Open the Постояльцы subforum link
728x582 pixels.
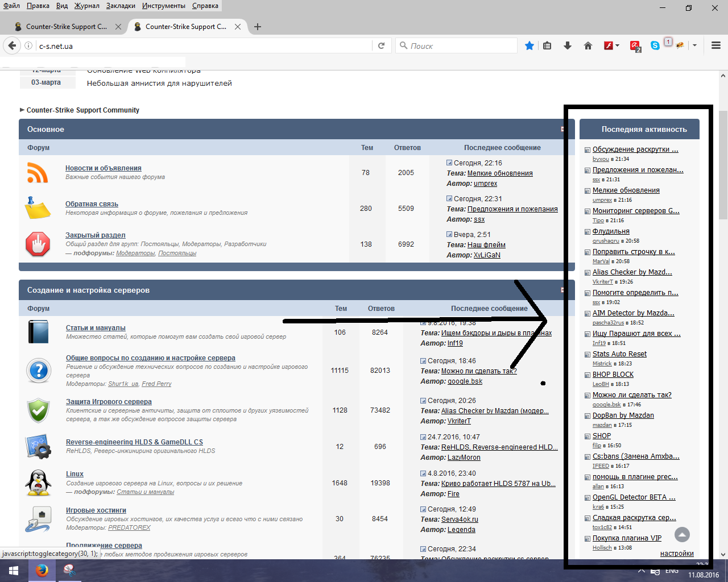coord(177,253)
